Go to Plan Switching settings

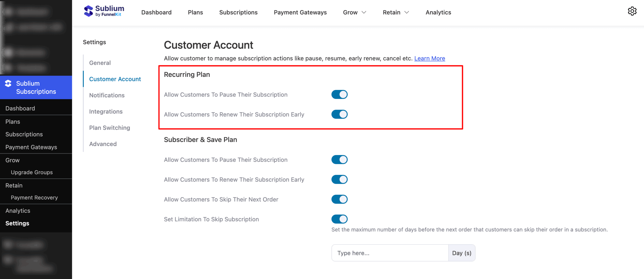click(x=109, y=128)
